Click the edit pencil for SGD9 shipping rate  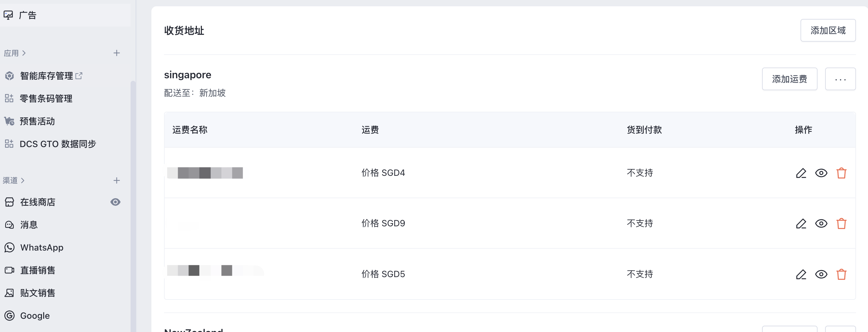[x=801, y=224]
